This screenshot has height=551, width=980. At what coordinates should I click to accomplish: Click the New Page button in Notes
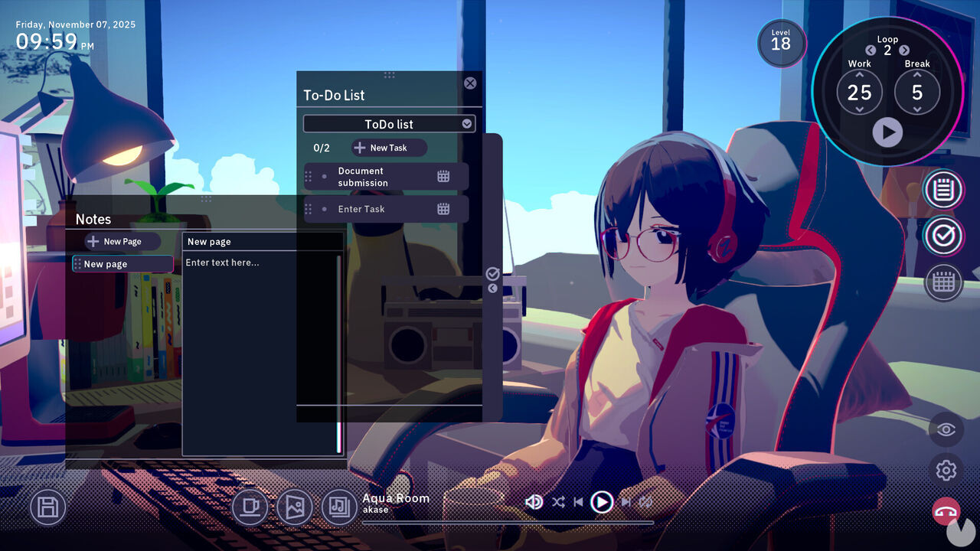pyautogui.click(x=122, y=241)
